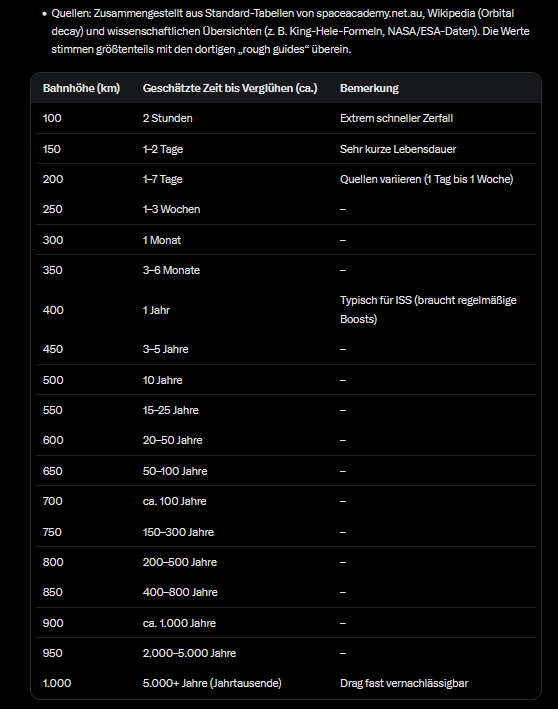Click the 20–50 Jahre cell
The image size is (558, 709).
click(173, 440)
